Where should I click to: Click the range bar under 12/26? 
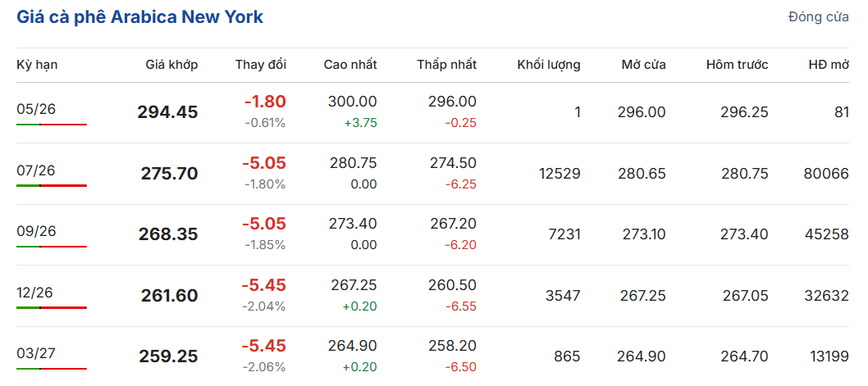52,307
